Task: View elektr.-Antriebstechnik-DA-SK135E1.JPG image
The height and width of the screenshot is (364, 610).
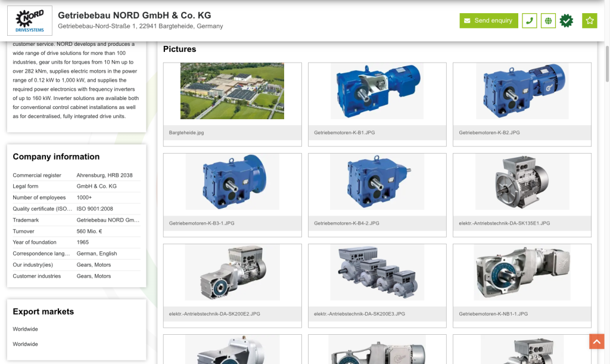Action: [522, 182]
